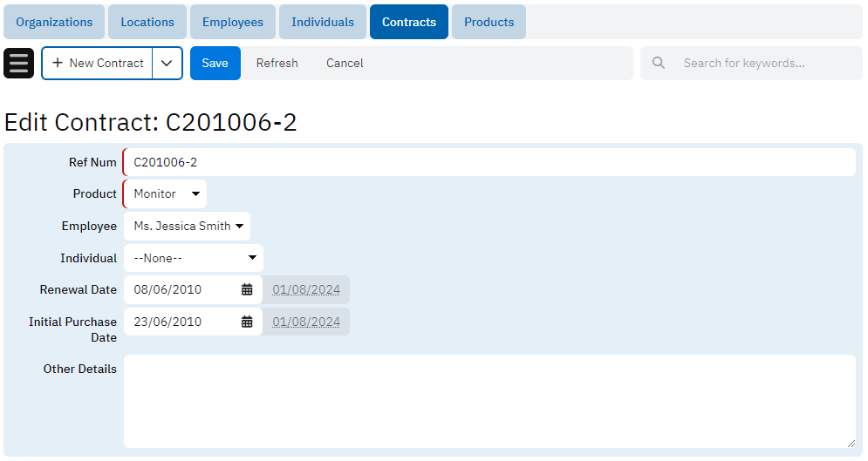The height and width of the screenshot is (461, 868).
Task: Open the Employees tab
Action: (233, 22)
